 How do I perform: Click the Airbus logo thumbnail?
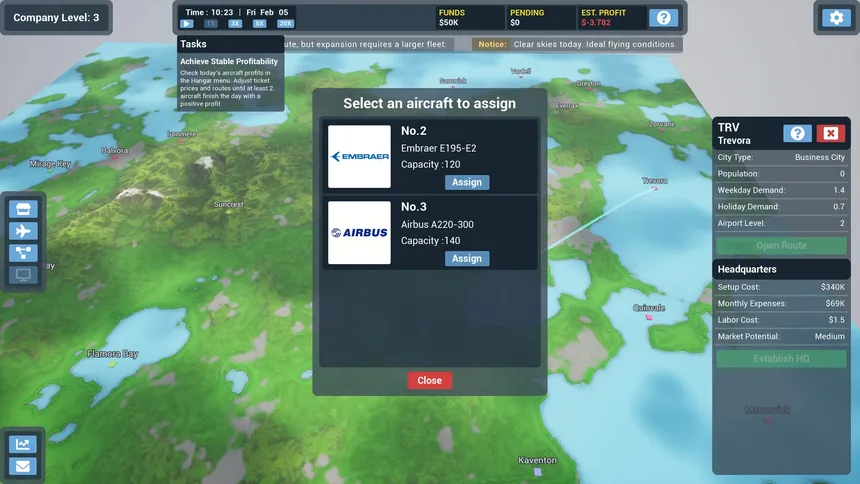click(x=359, y=233)
